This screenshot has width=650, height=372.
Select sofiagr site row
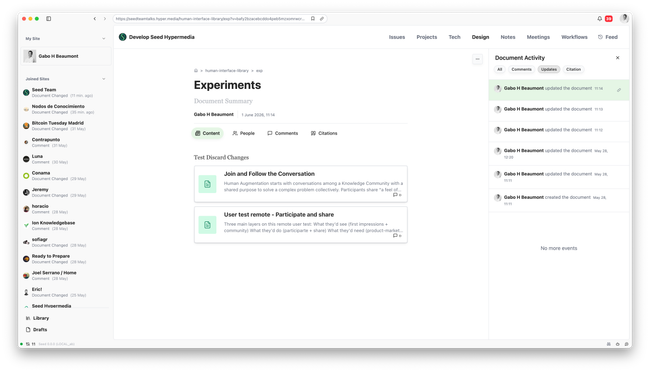pos(66,242)
